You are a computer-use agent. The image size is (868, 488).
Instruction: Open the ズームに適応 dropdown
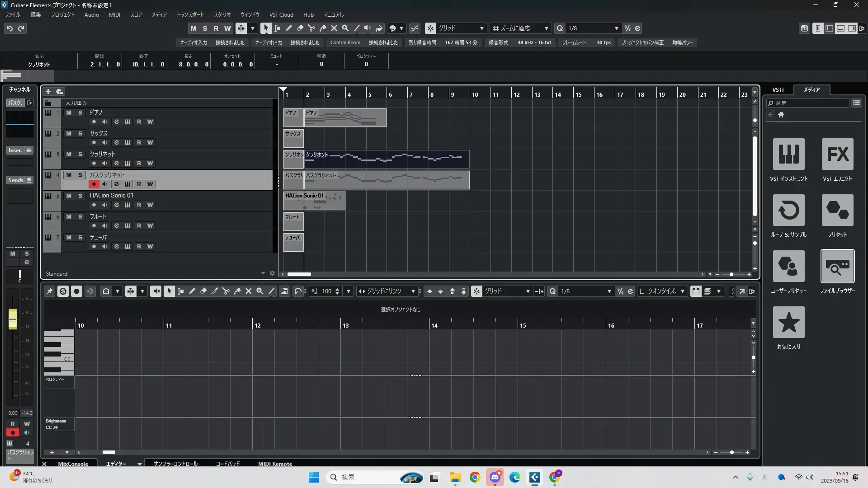click(520, 28)
